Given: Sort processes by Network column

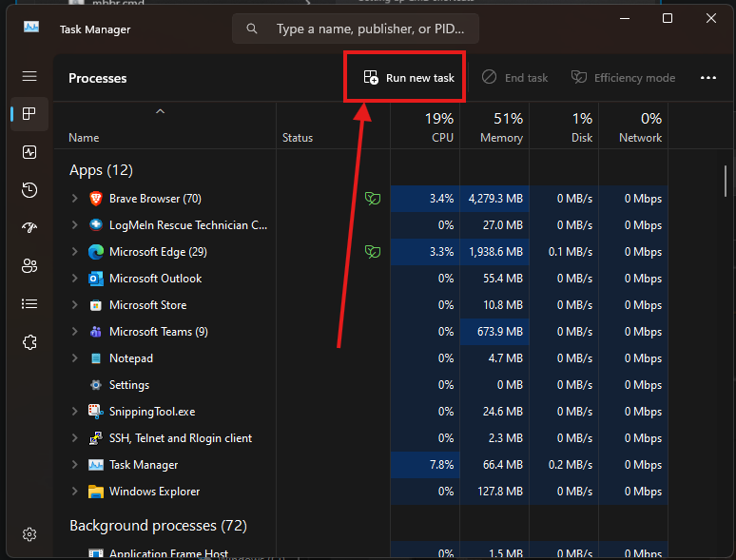Looking at the screenshot, I should tap(633, 126).
